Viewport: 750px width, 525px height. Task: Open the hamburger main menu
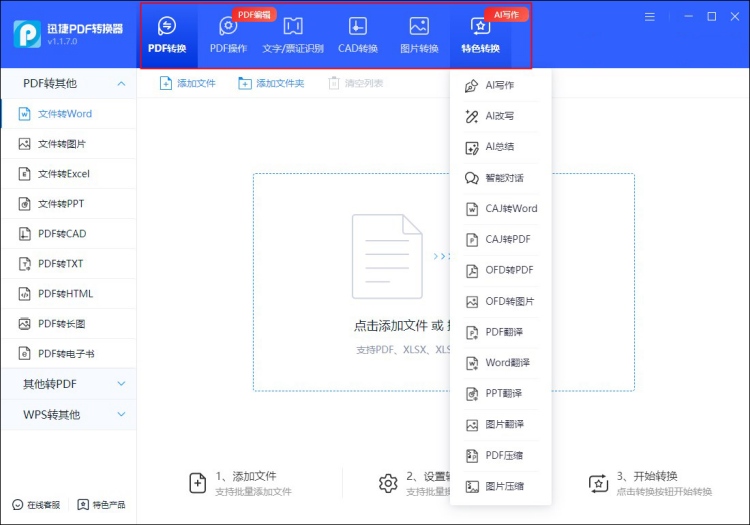pyautogui.click(x=650, y=17)
